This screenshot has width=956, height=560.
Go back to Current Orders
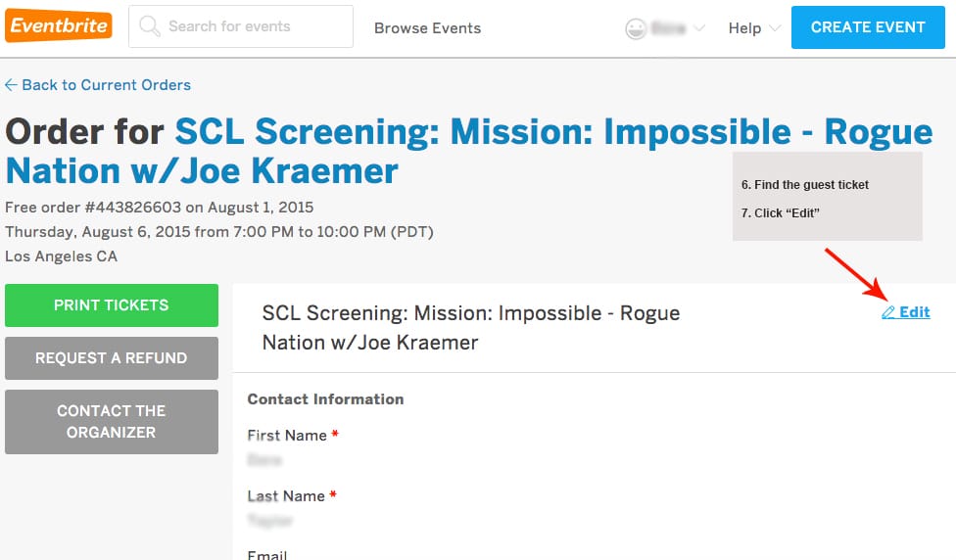tap(106, 85)
